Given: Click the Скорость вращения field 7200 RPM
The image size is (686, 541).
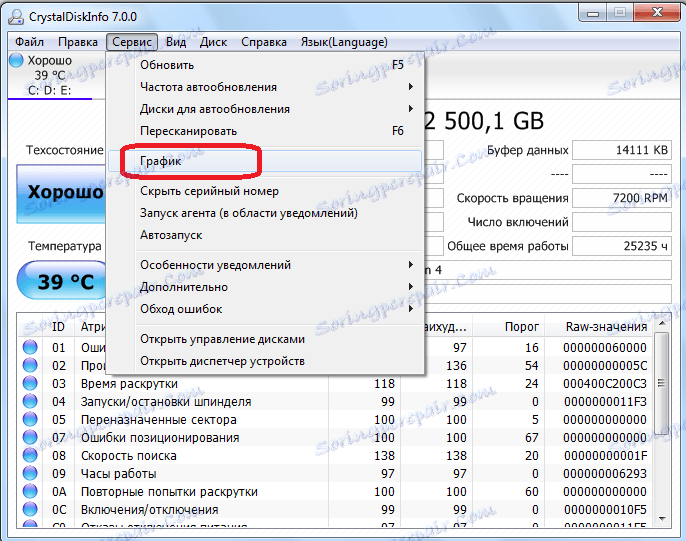Looking at the screenshot, I should click(622, 198).
